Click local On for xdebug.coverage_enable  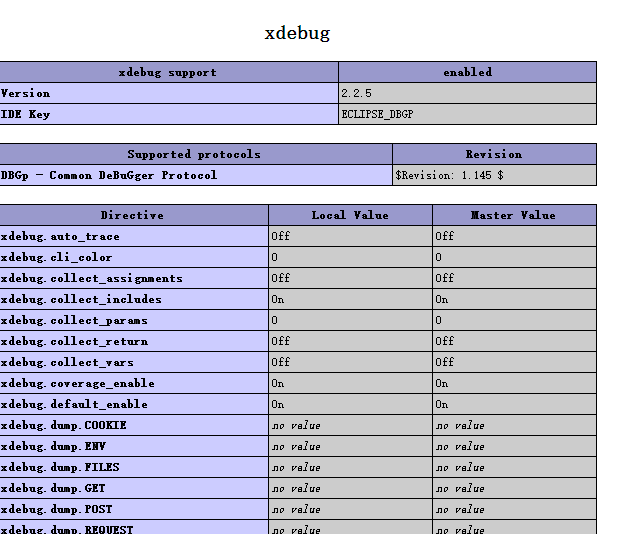tap(278, 383)
